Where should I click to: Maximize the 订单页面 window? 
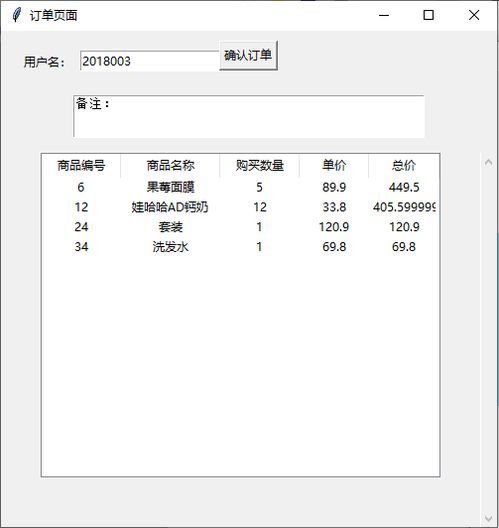pyautogui.click(x=428, y=15)
